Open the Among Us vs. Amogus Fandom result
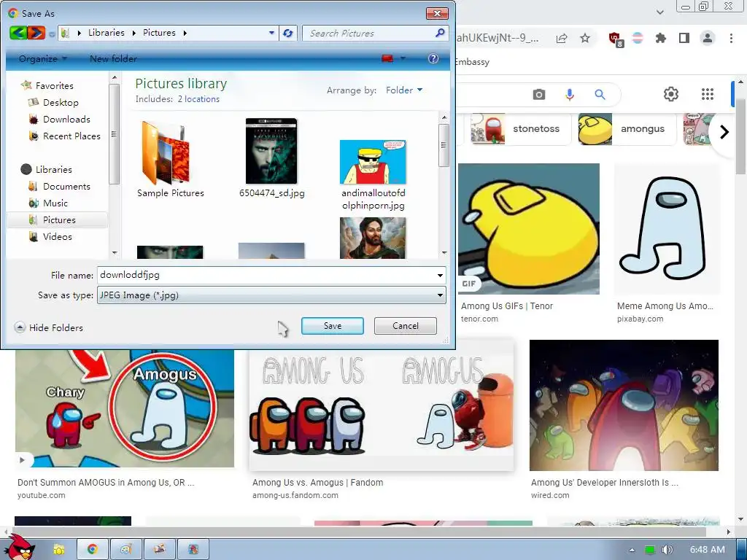747x560 pixels. 381,405
